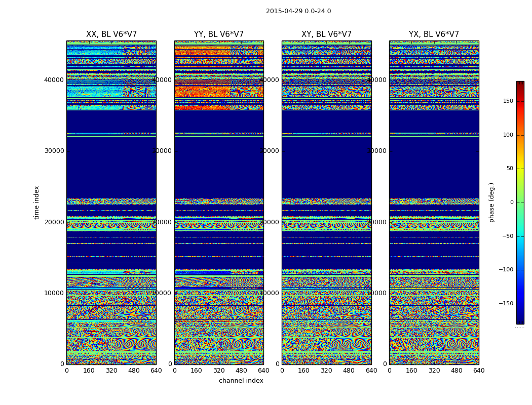532x405 pixels.
Task: Click the 320 channel tick under the YX panel
Action: 434,371
